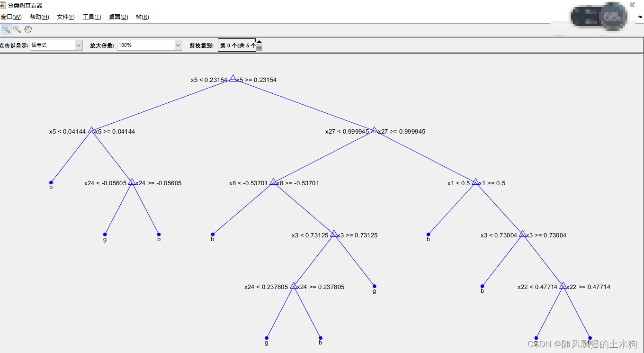Decrease pruning level with the down arrow
This screenshot has width=644, height=353.
click(x=259, y=48)
